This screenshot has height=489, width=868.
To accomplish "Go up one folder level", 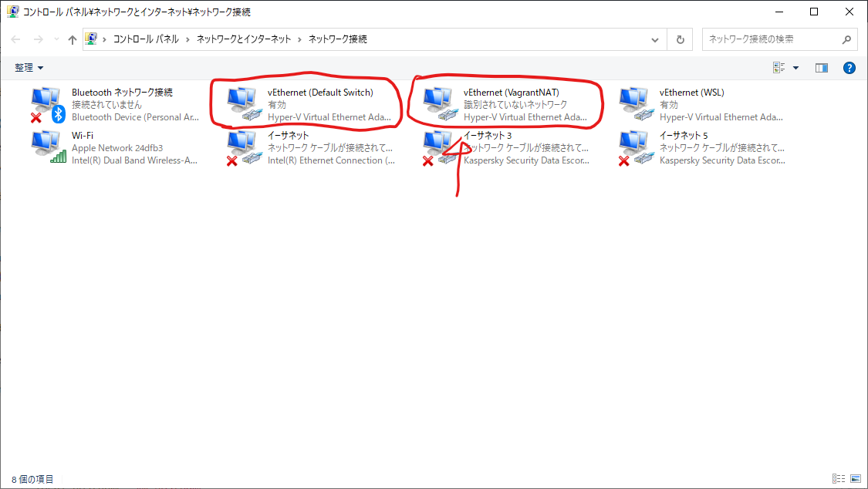I will pyautogui.click(x=73, y=39).
